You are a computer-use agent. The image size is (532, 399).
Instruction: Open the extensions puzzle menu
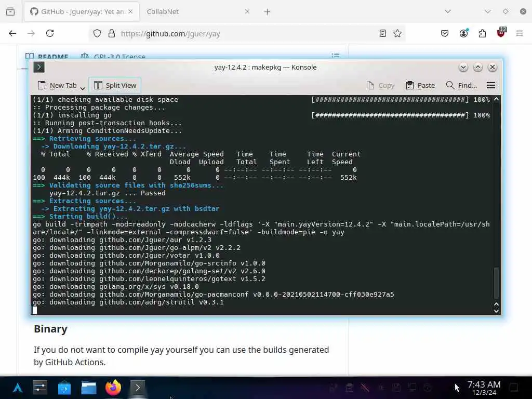pyautogui.click(x=482, y=33)
